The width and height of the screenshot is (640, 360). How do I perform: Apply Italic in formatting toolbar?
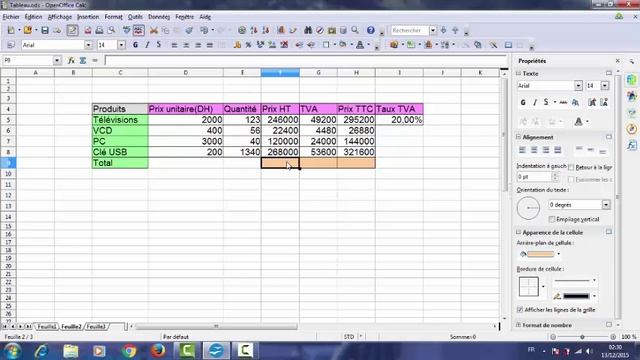tap(147, 45)
